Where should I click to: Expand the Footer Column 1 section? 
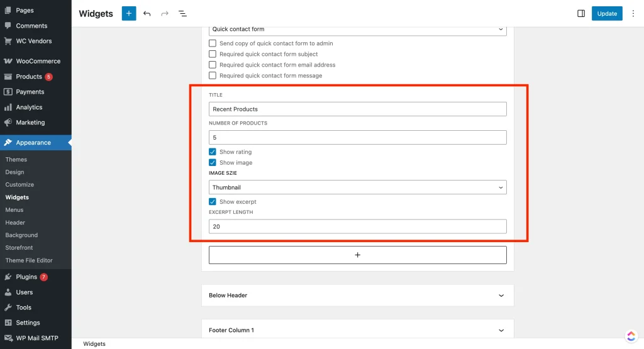pos(357,330)
